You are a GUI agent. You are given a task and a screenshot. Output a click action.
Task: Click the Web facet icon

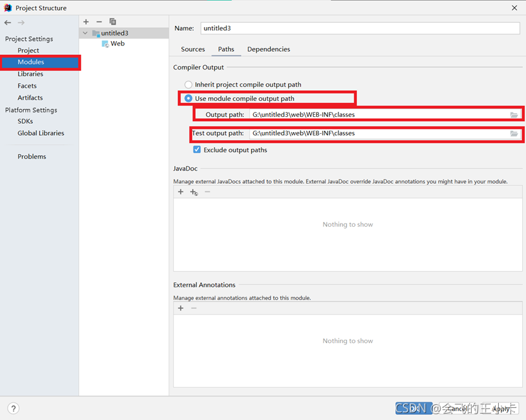(x=105, y=44)
